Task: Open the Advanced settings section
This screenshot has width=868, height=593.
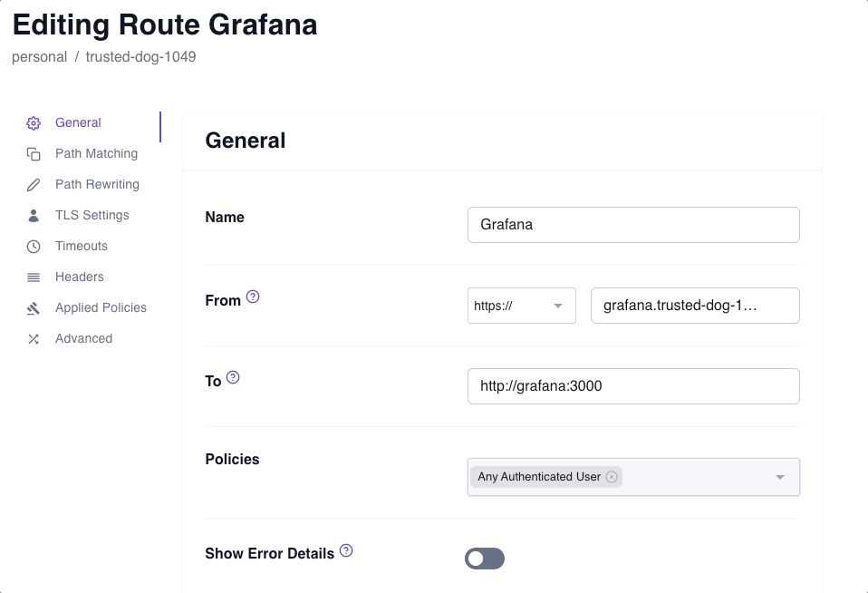Action: 83,338
